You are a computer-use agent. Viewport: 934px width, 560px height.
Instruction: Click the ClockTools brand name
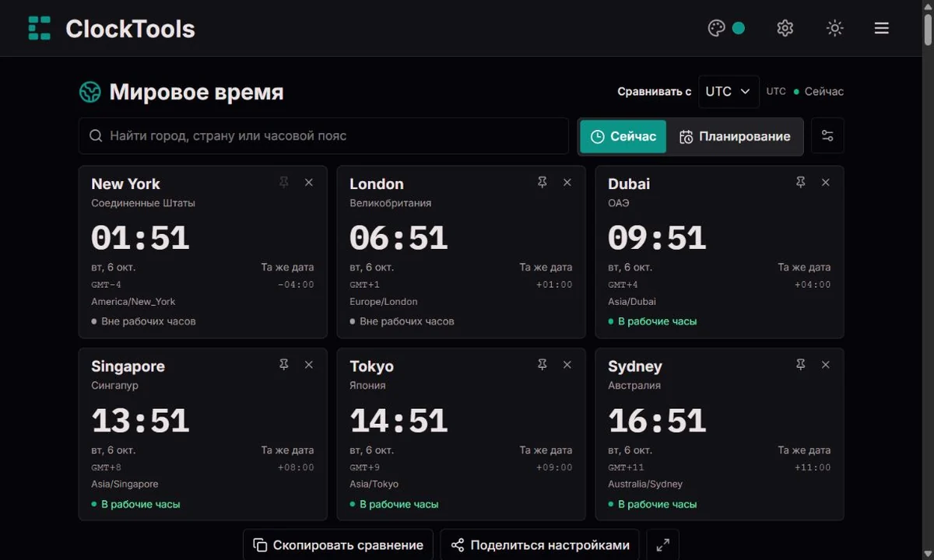coord(130,29)
